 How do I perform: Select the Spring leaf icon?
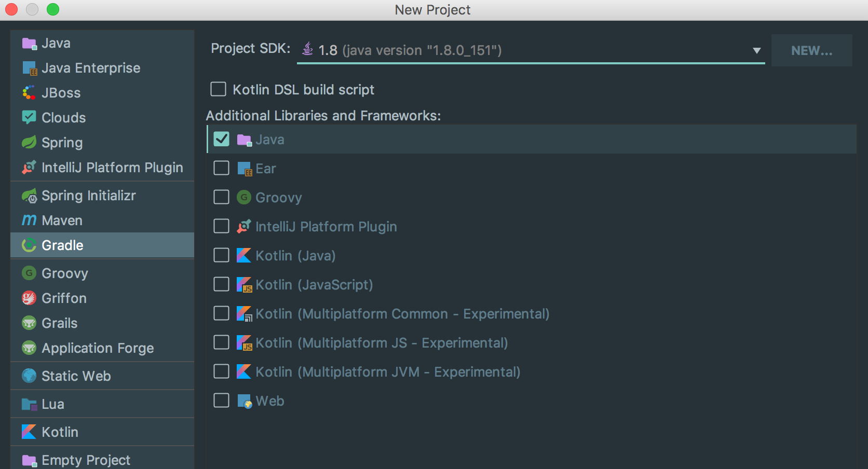[29, 142]
